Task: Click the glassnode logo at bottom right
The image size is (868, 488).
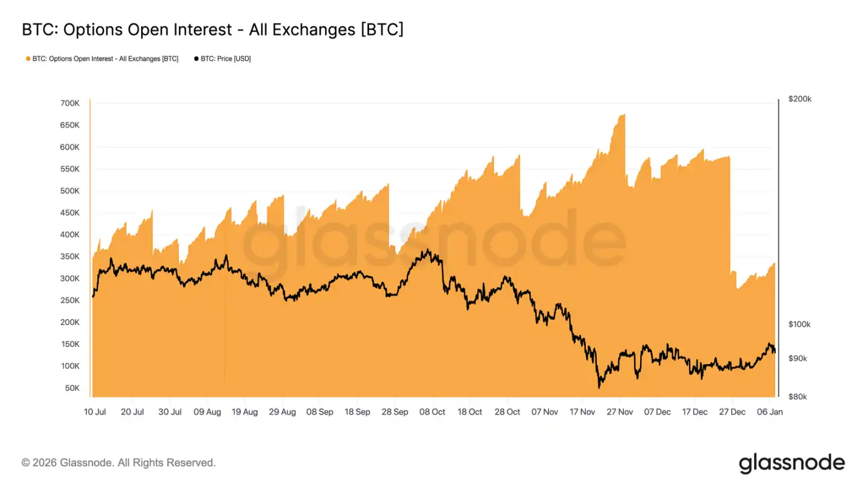Action: pyautogui.click(x=791, y=463)
